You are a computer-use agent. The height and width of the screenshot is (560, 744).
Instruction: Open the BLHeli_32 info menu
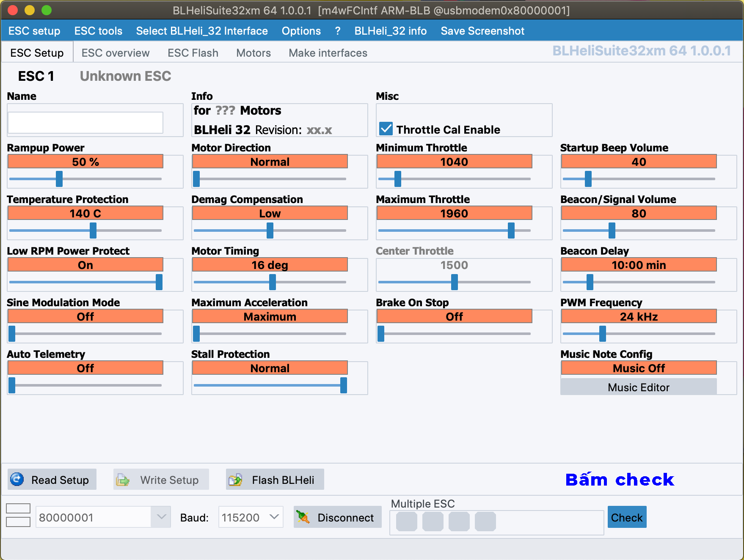(391, 31)
